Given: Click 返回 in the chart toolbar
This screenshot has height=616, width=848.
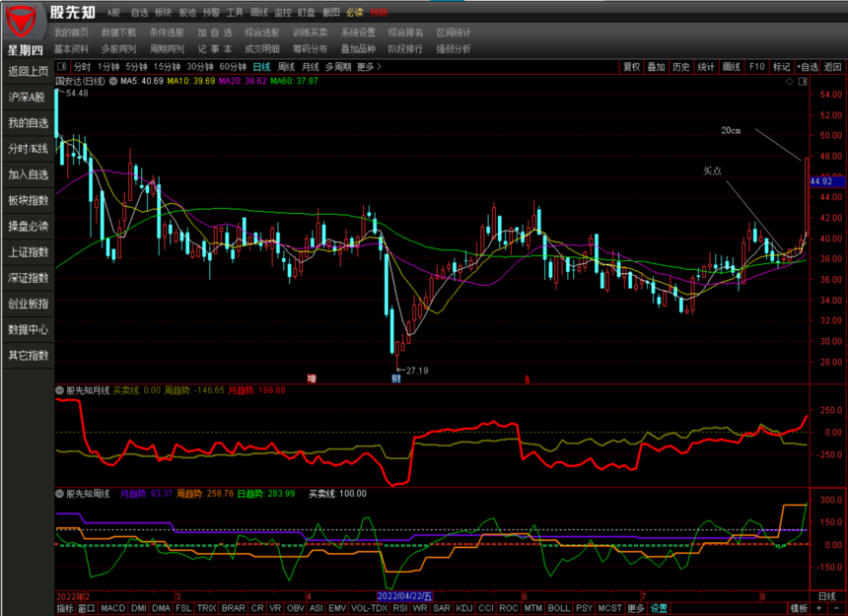Looking at the screenshot, I should 833,66.
